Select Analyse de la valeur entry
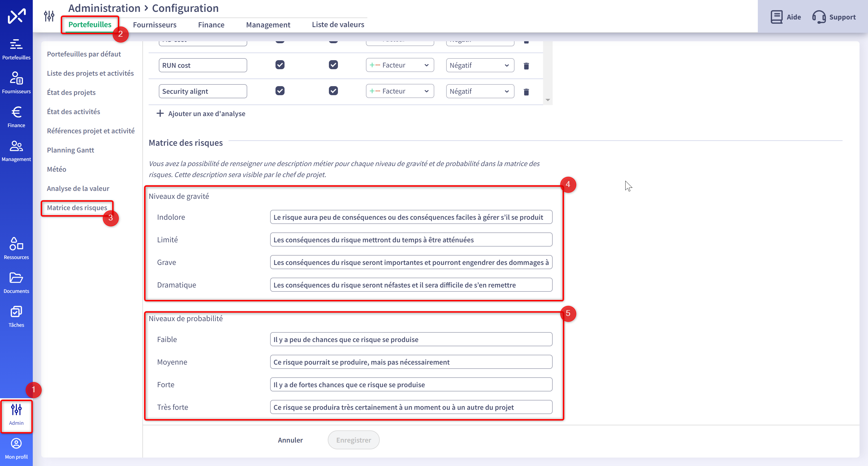This screenshot has width=868, height=466. click(78, 188)
